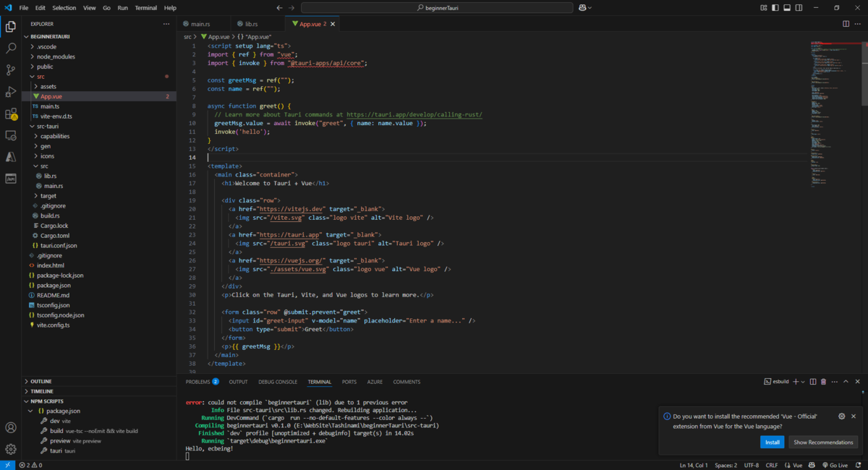Viewport: 868px width, 470px height.
Task: Click the Split Terminal icon
Action: point(813,382)
